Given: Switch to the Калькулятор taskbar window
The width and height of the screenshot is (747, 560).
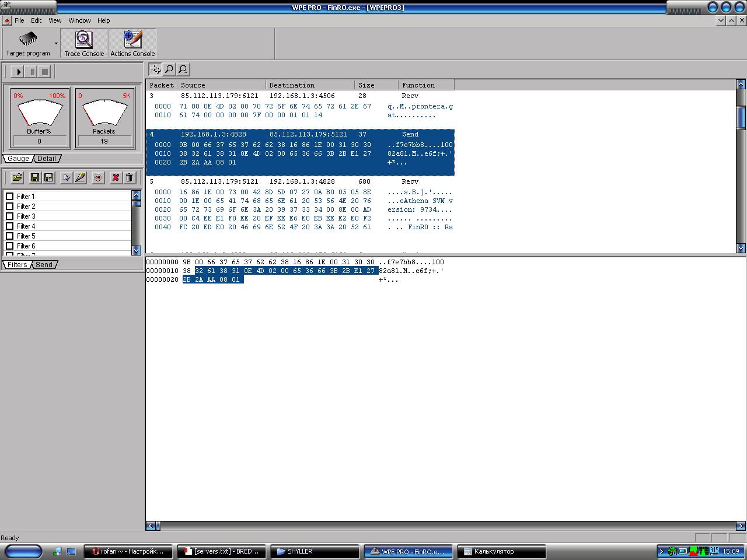Looking at the screenshot, I should click(x=502, y=551).
